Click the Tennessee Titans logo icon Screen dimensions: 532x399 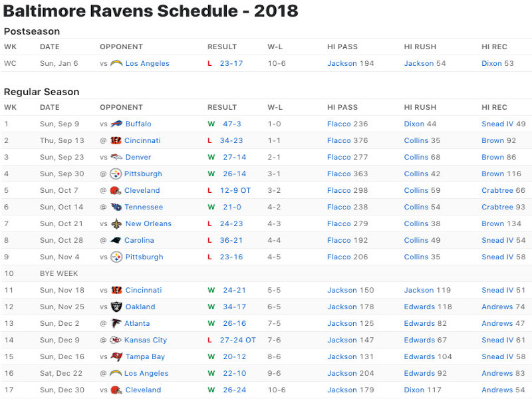pyautogui.click(x=116, y=207)
